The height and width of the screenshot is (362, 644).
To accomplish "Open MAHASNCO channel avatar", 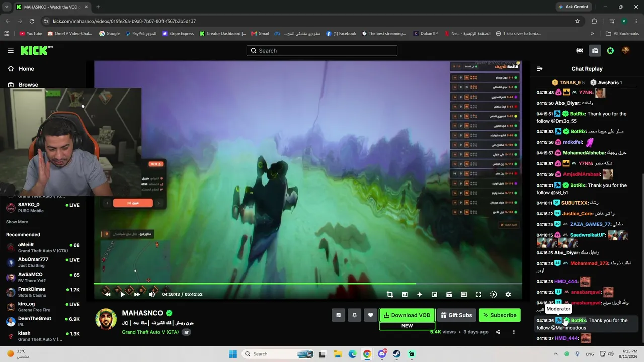I will click(x=106, y=320).
